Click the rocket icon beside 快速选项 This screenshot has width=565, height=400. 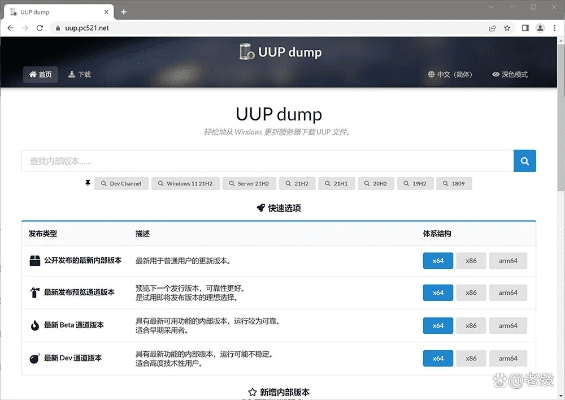(x=261, y=208)
